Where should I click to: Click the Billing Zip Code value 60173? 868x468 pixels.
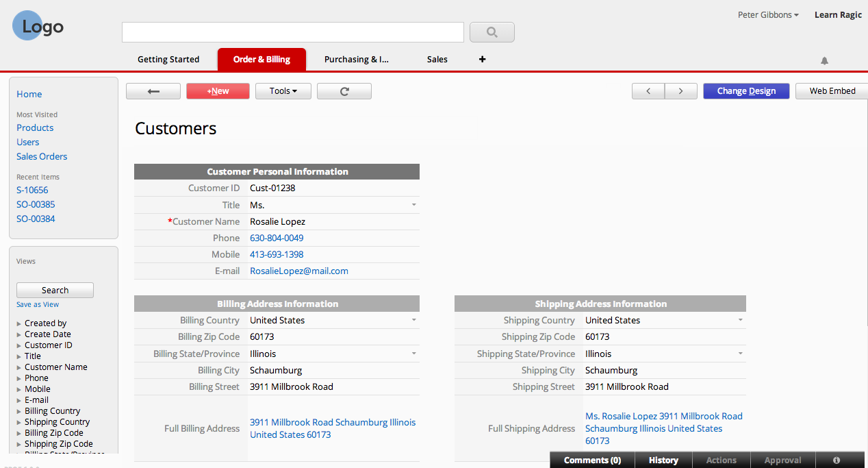(x=261, y=337)
